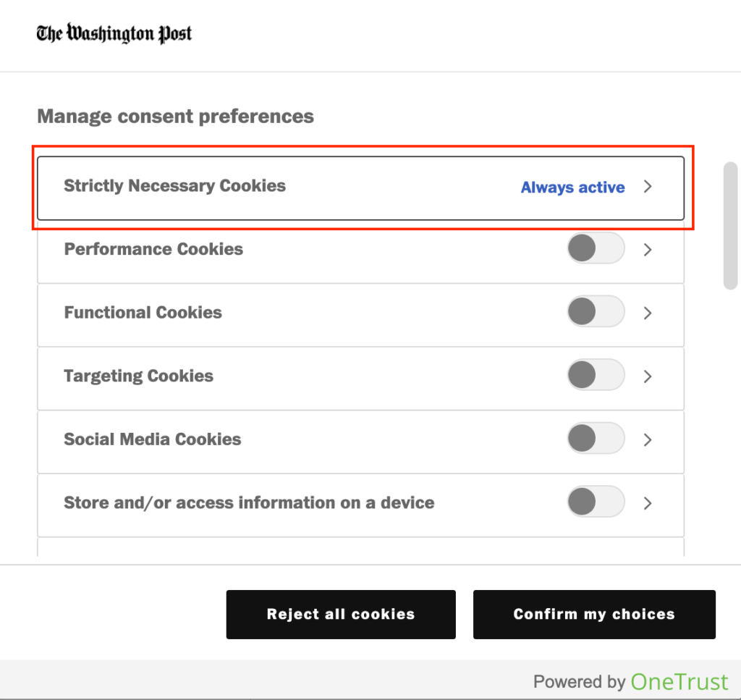Turn on Functional Cookies

[595, 311]
